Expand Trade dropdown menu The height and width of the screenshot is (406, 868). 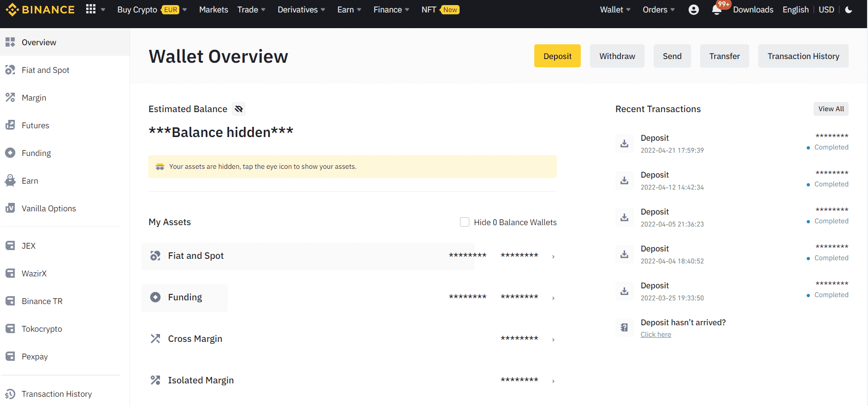click(x=263, y=10)
